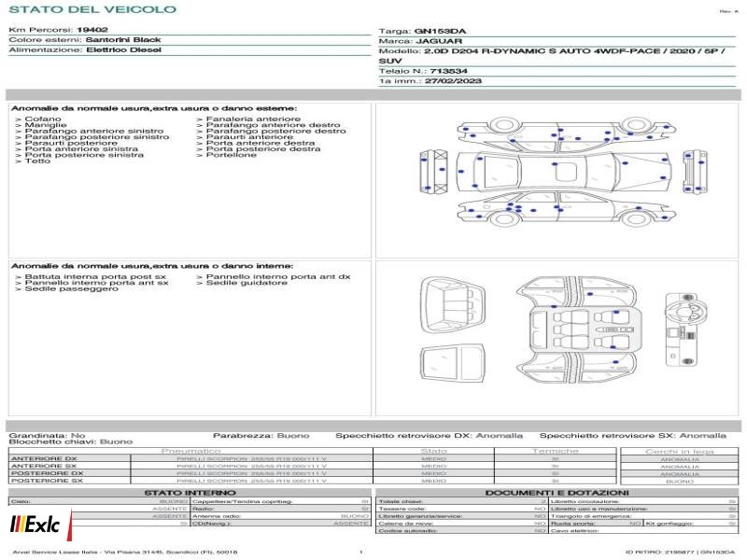The width and height of the screenshot is (747, 560).
Task: Click the POSTERIORE DX tire row label
Action: 48,474
